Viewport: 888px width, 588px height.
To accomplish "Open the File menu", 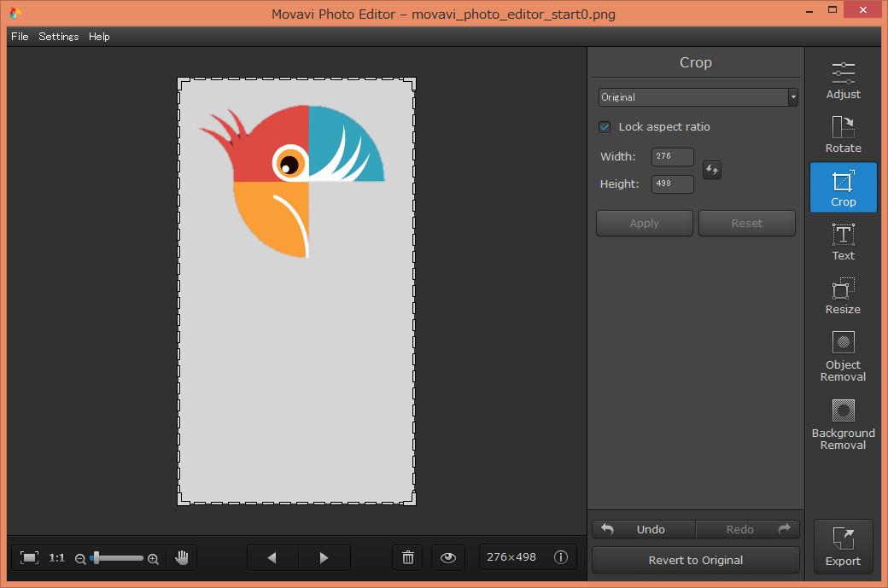I will click(x=20, y=37).
